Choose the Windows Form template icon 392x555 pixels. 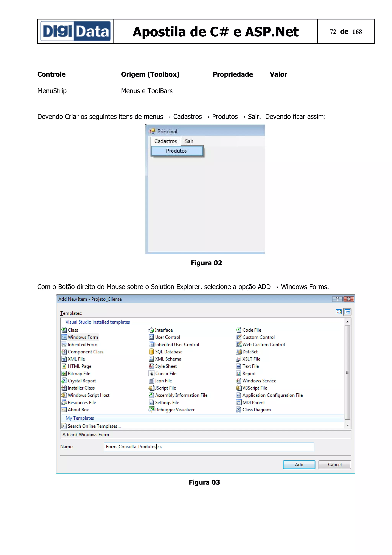coord(64,337)
